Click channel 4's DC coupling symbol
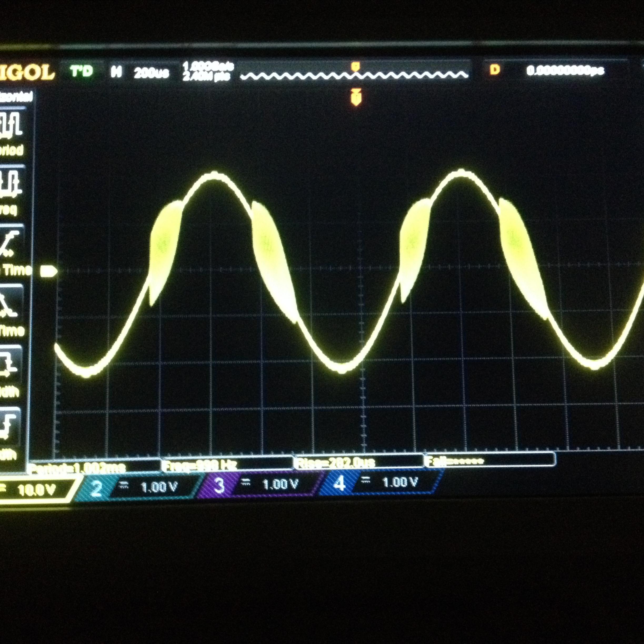 tap(365, 480)
